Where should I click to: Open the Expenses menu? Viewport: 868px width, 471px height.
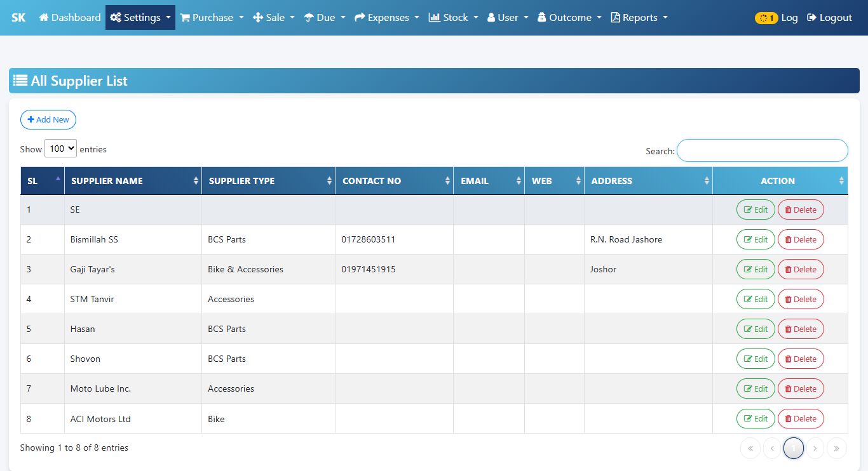(x=386, y=17)
